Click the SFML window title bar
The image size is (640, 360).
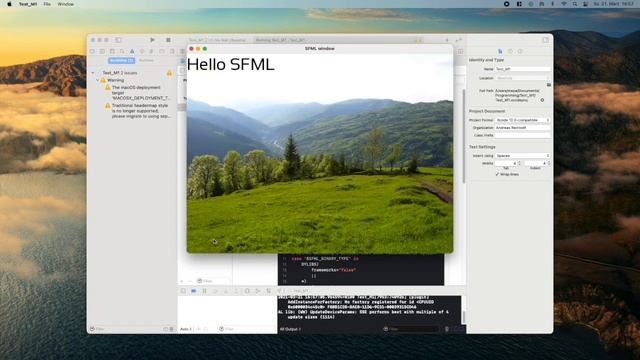coord(320,49)
